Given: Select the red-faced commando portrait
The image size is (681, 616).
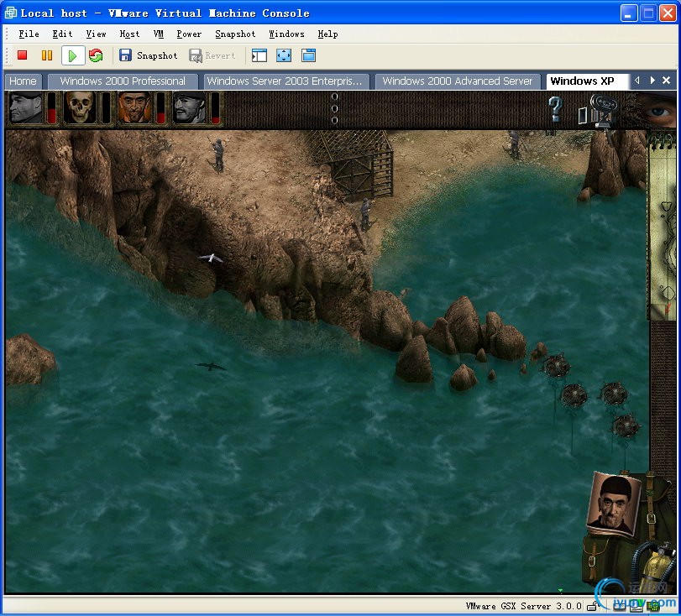Looking at the screenshot, I should click(134, 107).
